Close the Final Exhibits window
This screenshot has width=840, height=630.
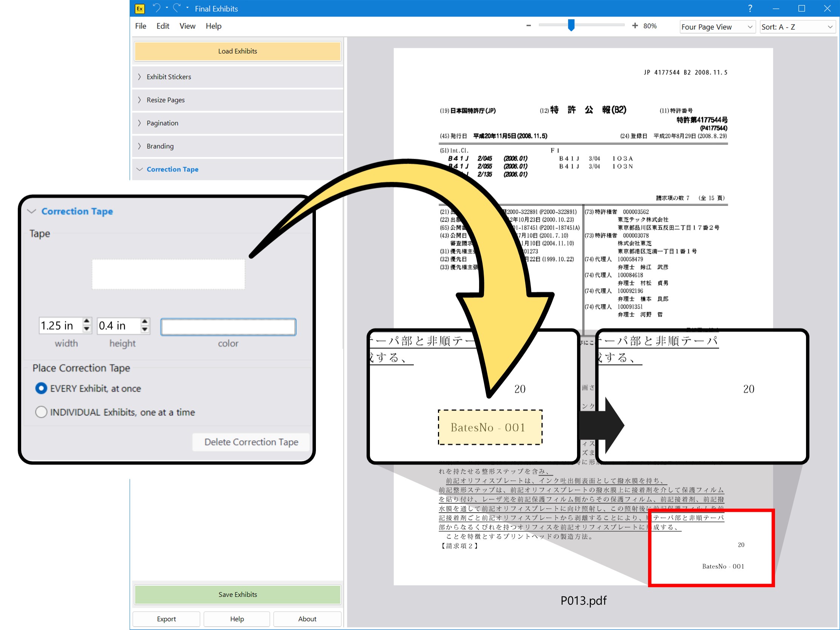pyautogui.click(x=827, y=8)
